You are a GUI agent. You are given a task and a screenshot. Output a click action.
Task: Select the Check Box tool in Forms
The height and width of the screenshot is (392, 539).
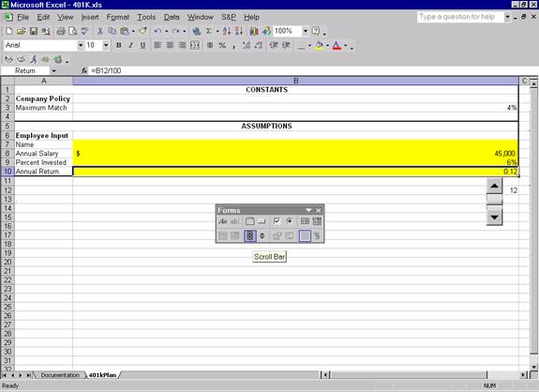[277, 221]
